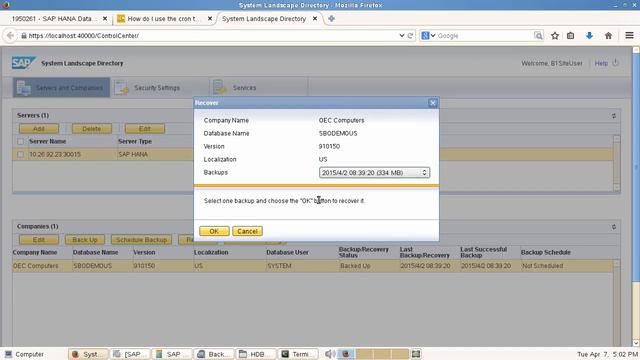
Task: Switch to the How do I use the cron tab
Action: tap(163, 18)
